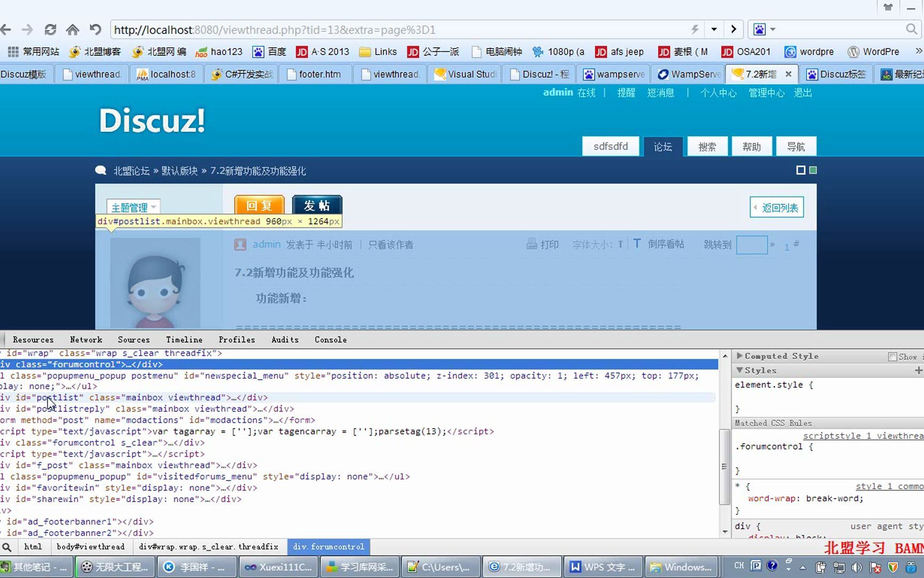Open the 电脑闹钟 bookmark
This screenshot has height=578, width=924.
click(x=497, y=51)
